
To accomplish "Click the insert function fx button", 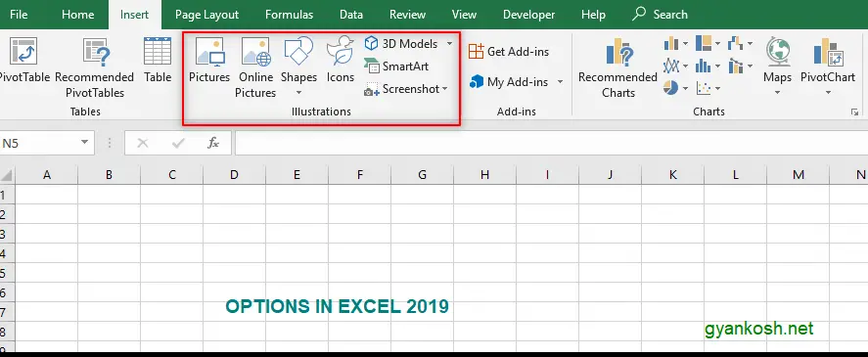I will pos(213,144).
